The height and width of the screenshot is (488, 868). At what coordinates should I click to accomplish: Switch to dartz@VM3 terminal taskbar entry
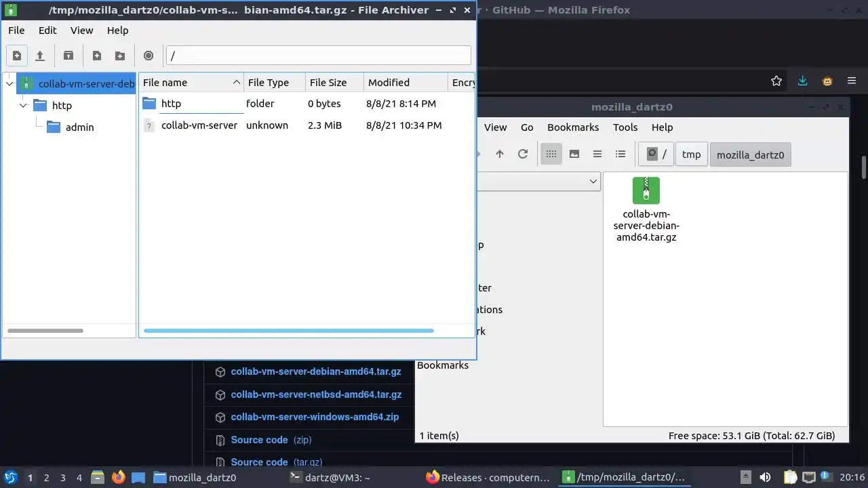(x=330, y=478)
